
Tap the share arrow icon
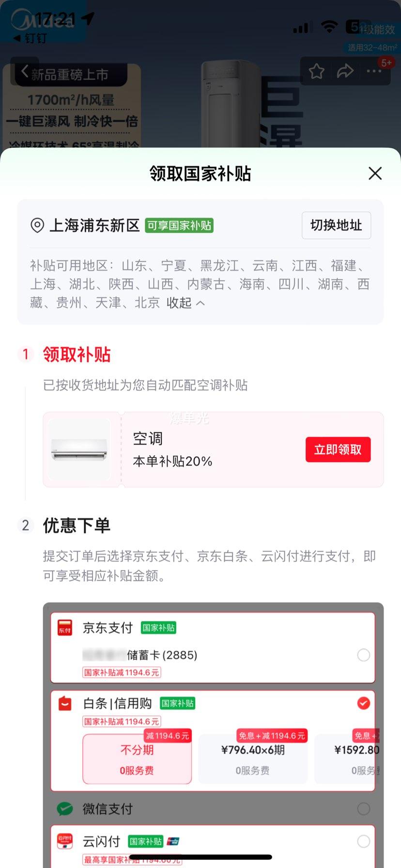click(345, 71)
